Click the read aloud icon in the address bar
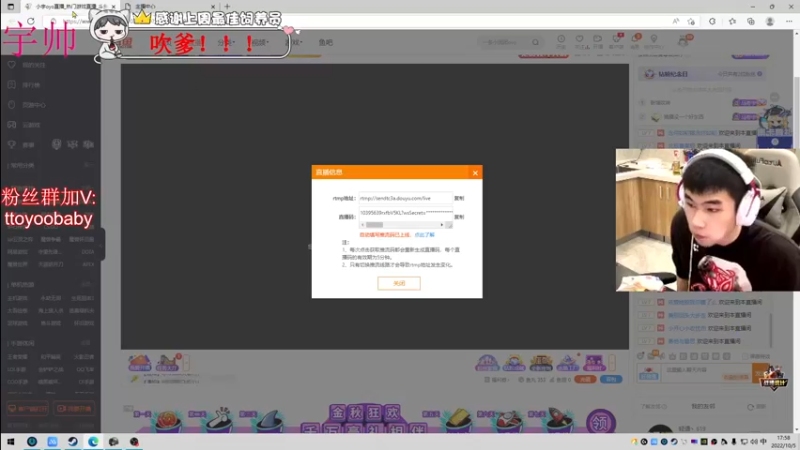This screenshot has width=800, height=450. [x=676, y=21]
